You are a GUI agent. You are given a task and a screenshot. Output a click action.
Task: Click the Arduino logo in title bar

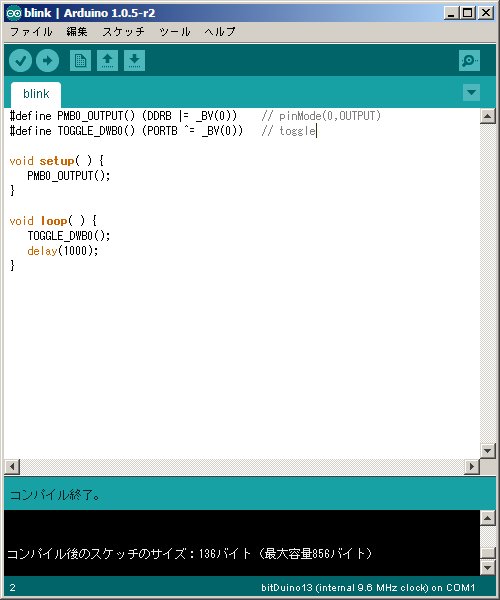pyautogui.click(x=14, y=13)
